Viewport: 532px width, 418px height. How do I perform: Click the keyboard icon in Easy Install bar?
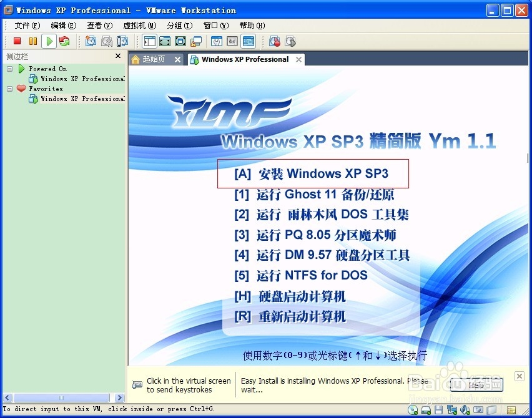[137, 385]
